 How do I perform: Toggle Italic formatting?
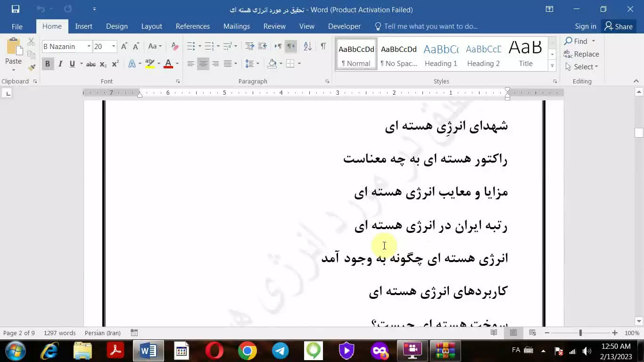click(60, 64)
